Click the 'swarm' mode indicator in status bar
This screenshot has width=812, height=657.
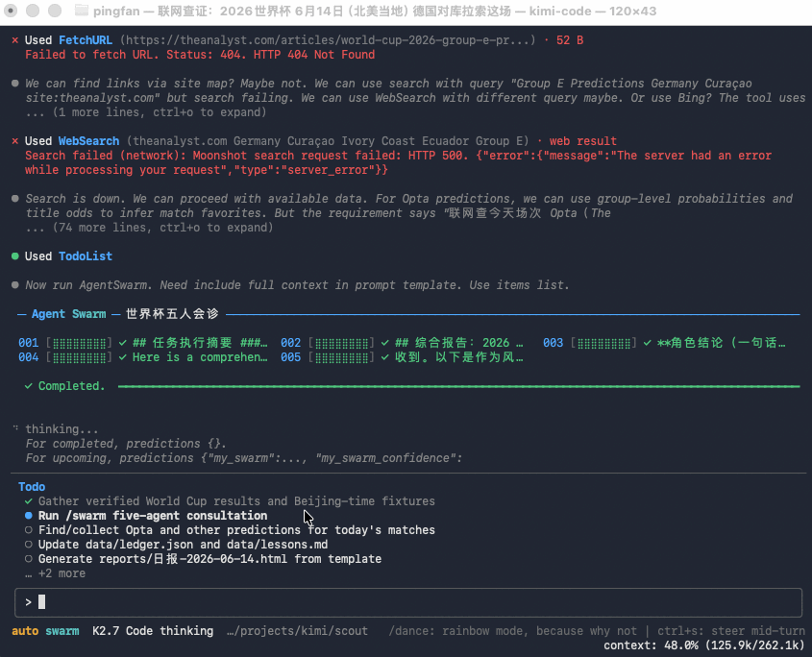(62, 631)
